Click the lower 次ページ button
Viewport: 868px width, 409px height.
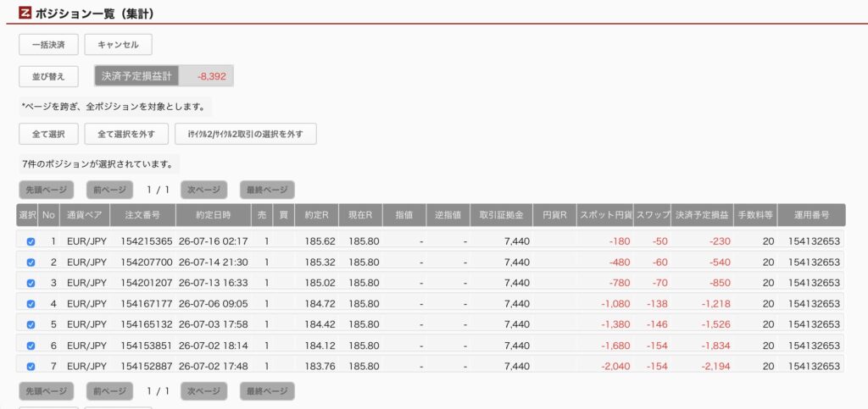(203, 390)
